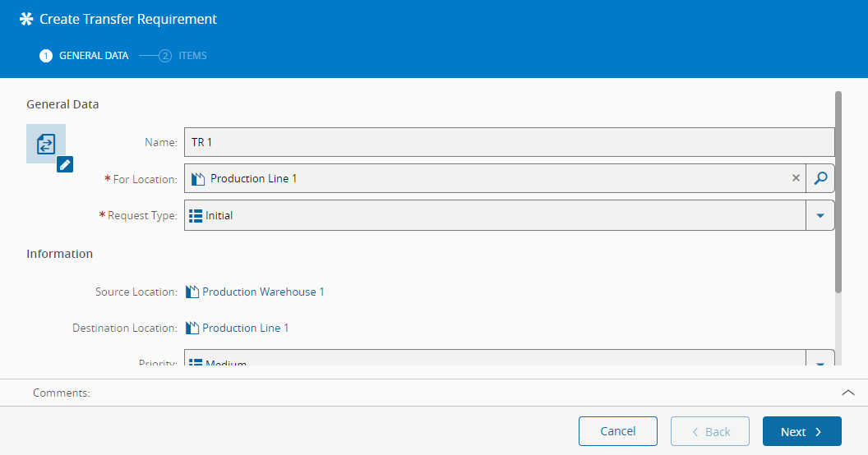Click the pencil edit image icon

[x=66, y=164]
